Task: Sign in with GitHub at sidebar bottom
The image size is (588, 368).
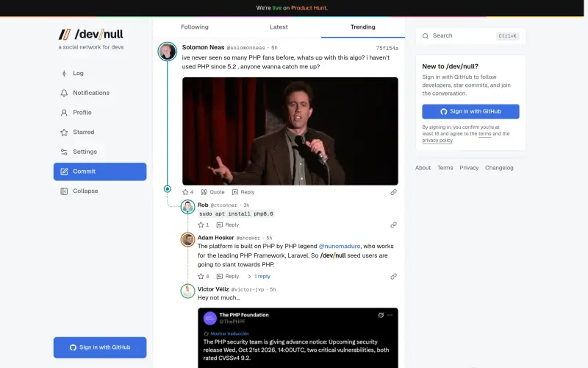Action: [x=100, y=347]
